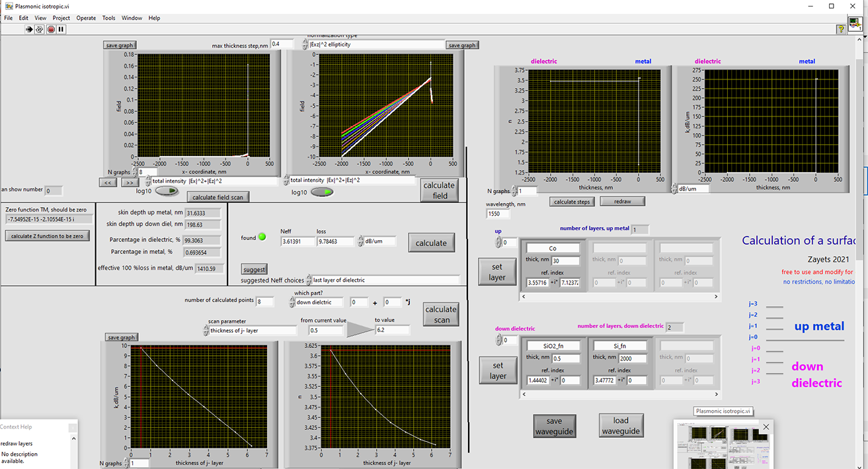Click the << previous graph button
This screenshot has width=868, height=469.
[x=108, y=182]
